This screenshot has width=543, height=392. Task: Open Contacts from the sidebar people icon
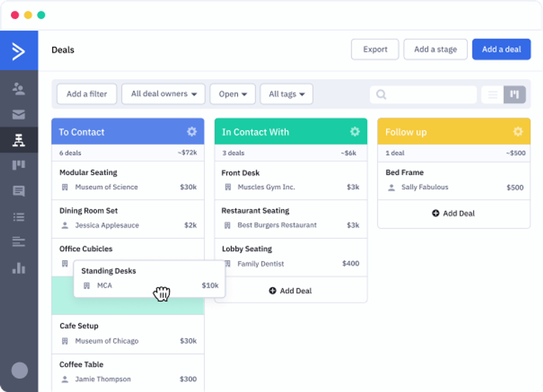[x=19, y=89]
